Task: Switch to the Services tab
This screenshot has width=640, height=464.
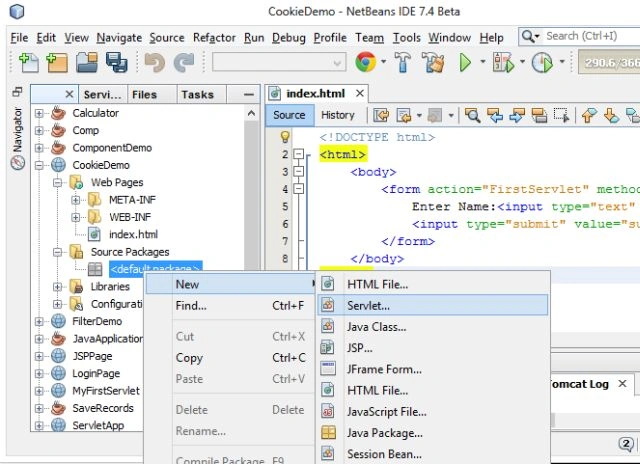Action: pyautogui.click(x=103, y=94)
